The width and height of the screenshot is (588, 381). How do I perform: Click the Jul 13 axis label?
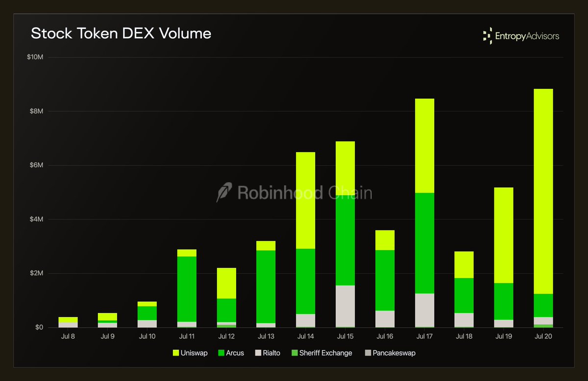(266, 337)
